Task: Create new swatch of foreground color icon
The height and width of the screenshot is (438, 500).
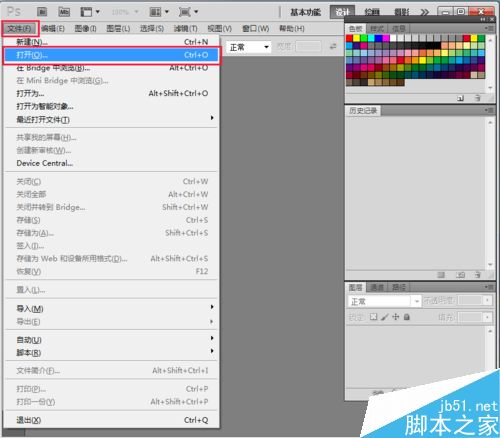Action: click(460, 98)
